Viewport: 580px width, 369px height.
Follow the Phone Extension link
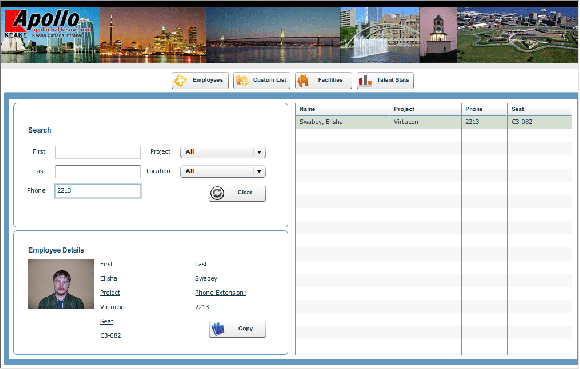(x=220, y=292)
